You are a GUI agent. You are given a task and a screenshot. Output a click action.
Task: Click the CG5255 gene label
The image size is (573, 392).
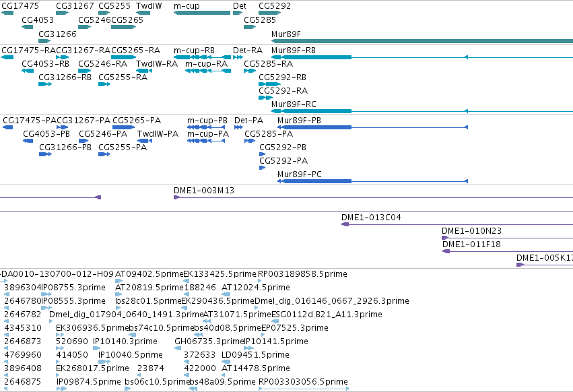[x=114, y=6]
